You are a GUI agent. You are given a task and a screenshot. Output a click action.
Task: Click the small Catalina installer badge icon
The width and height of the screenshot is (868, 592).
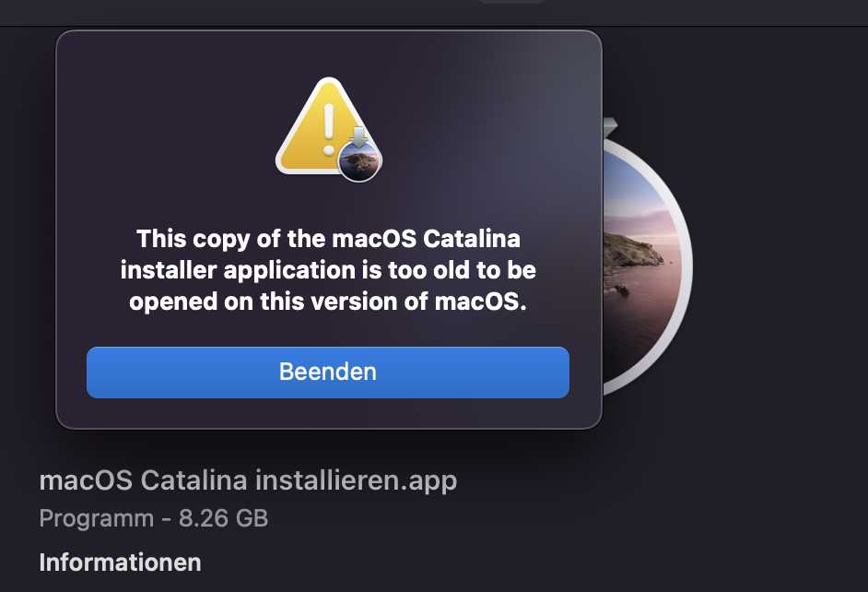coord(360,161)
